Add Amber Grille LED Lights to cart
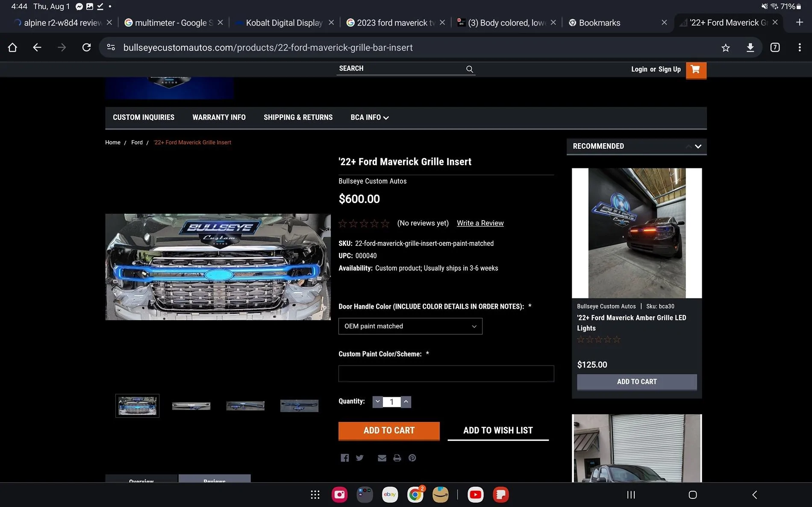Image resolution: width=812 pixels, height=507 pixels. pyautogui.click(x=637, y=382)
